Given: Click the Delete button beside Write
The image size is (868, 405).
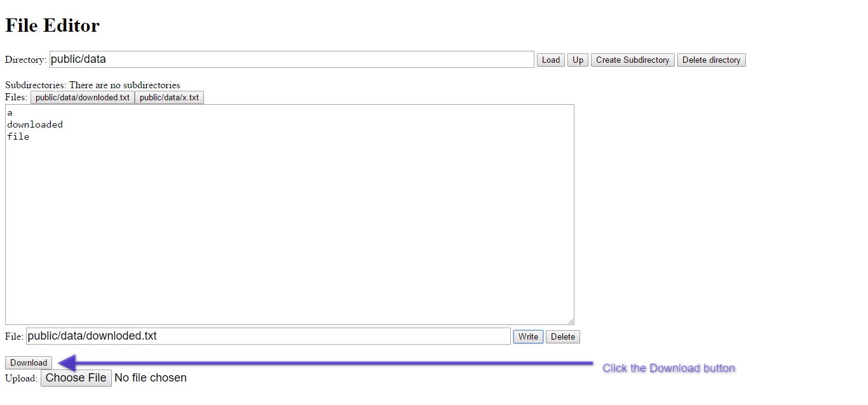Looking at the screenshot, I should [562, 336].
